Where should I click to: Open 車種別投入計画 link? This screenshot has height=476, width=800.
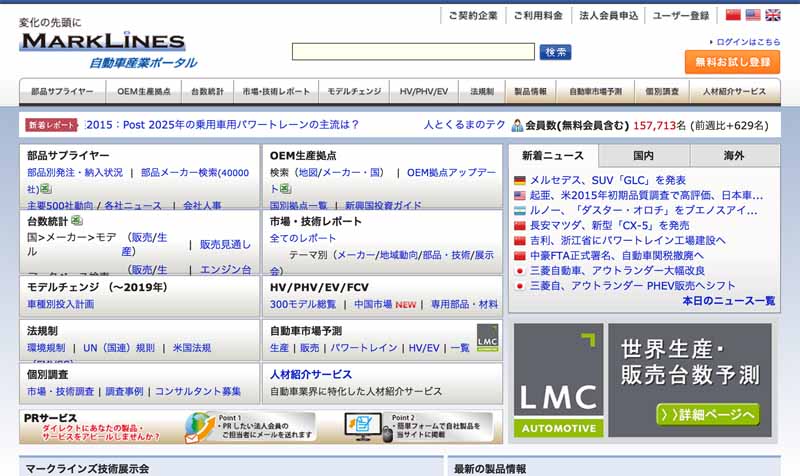(x=60, y=304)
